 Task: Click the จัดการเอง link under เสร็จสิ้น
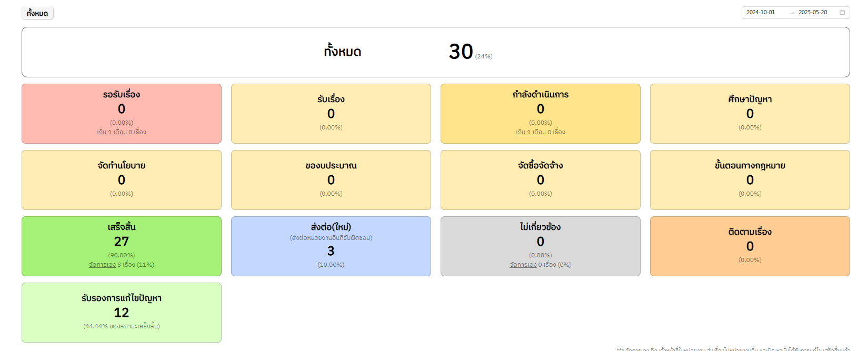coord(102,265)
